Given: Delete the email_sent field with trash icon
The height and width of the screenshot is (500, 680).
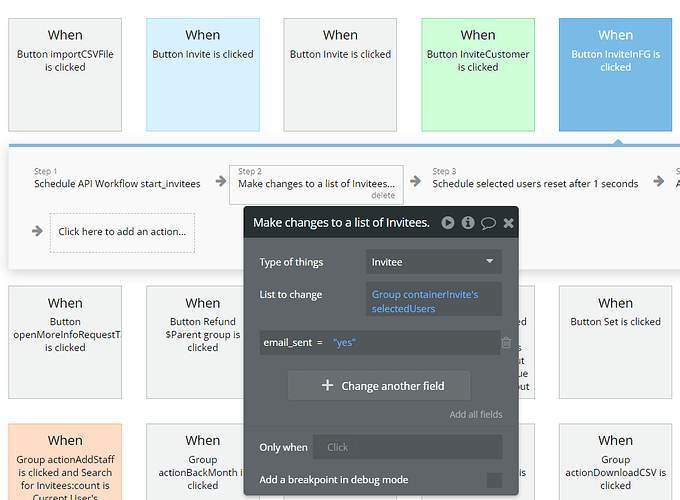Looking at the screenshot, I should pyautogui.click(x=506, y=343).
